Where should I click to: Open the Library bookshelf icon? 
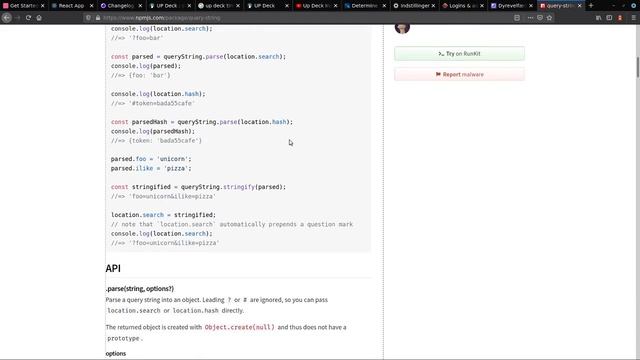tap(598, 18)
